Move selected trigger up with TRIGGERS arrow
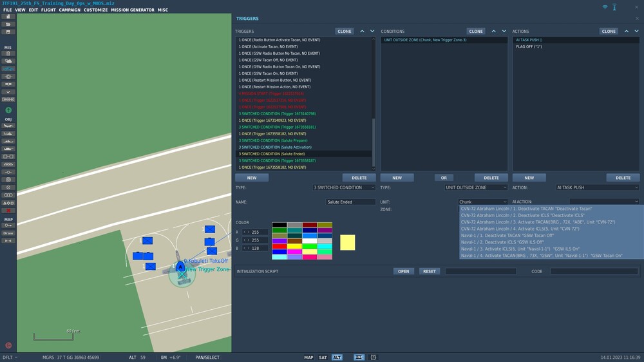Image resolution: width=644 pixels, height=362 pixels. (362, 31)
